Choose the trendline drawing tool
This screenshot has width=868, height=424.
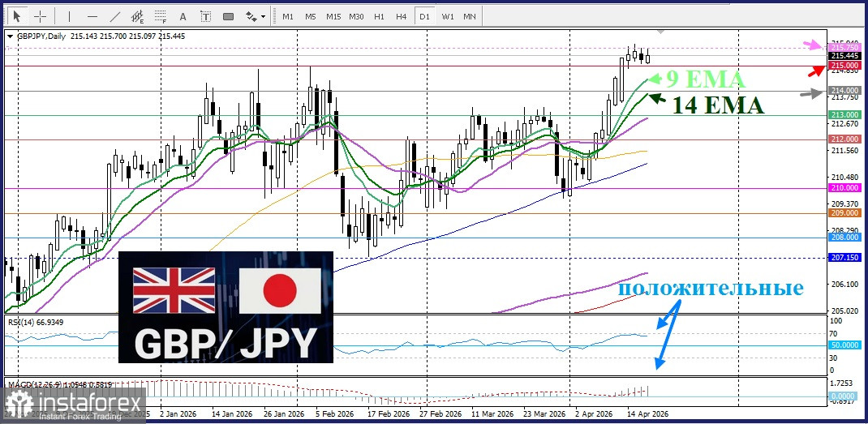pos(115,16)
